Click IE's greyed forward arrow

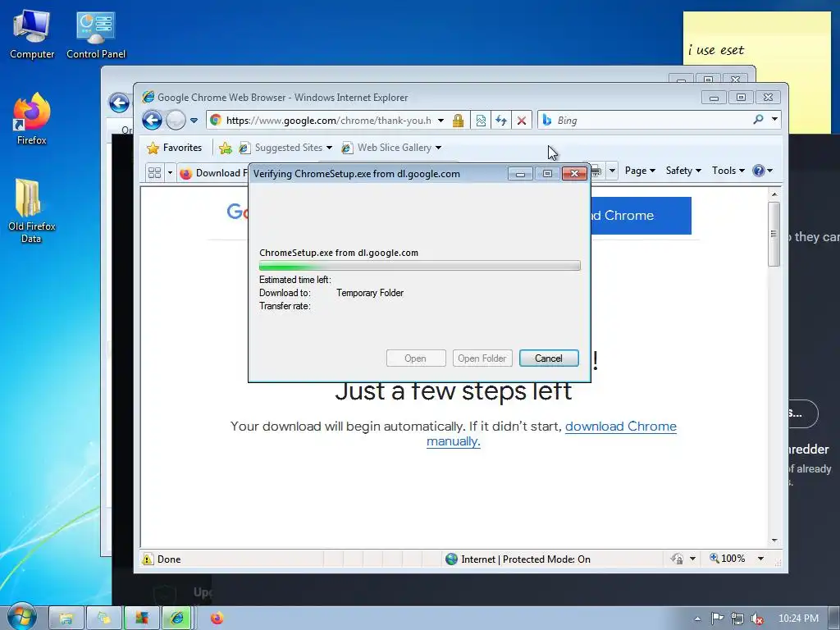click(176, 120)
